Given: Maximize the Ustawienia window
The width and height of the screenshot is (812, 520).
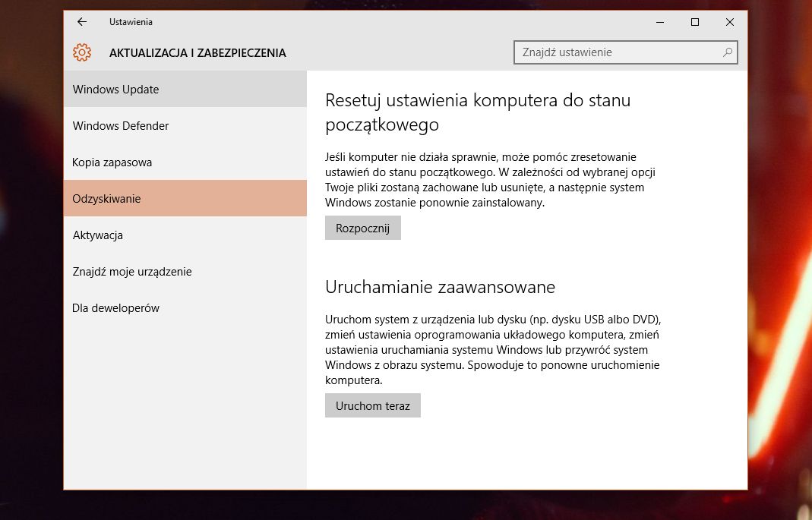Looking at the screenshot, I should (x=694, y=22).
